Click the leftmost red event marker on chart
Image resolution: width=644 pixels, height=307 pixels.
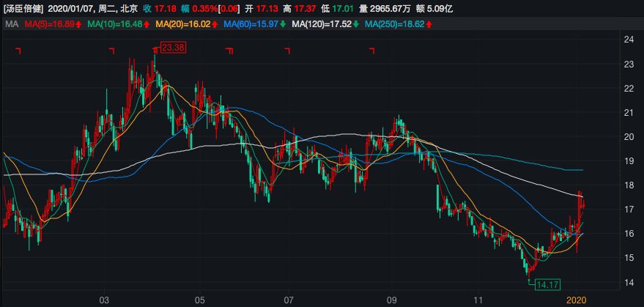[19, 51]
